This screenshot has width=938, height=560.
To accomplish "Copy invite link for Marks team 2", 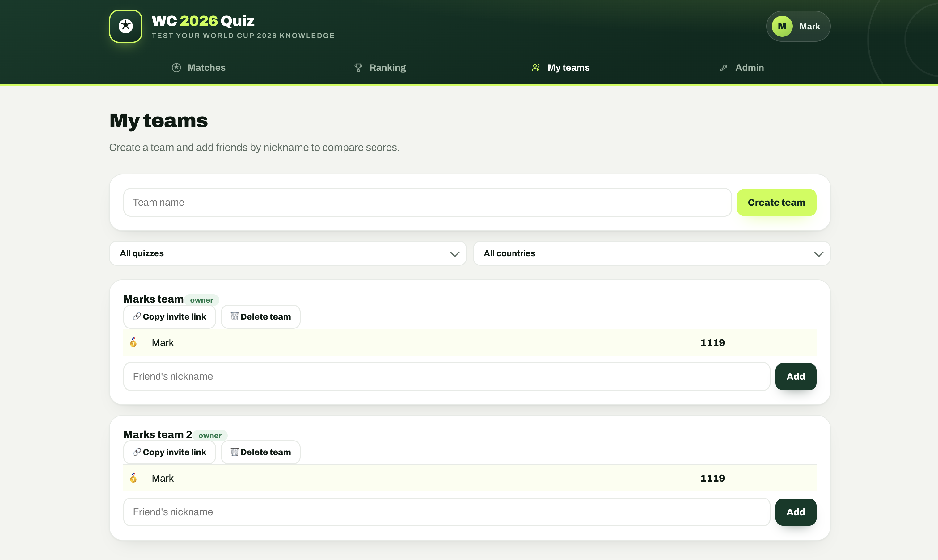I will pyautogui.click(x=170, y=452).
